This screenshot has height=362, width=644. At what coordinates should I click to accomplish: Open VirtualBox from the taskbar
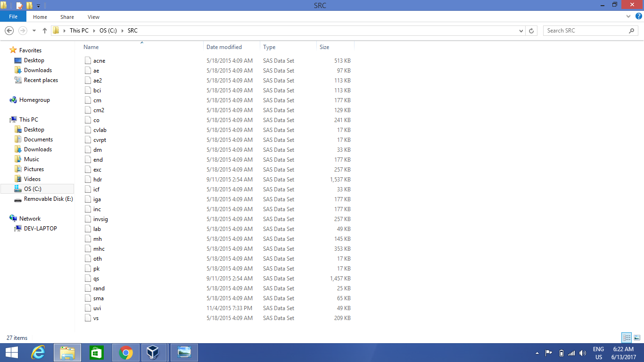coord(153,353)
